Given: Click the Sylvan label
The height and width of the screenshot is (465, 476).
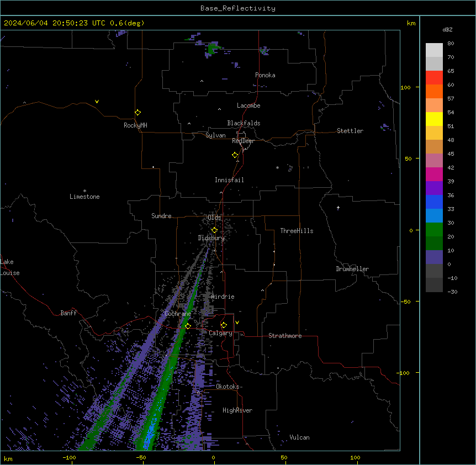Looking at the screenshot, I should [215, 135].
